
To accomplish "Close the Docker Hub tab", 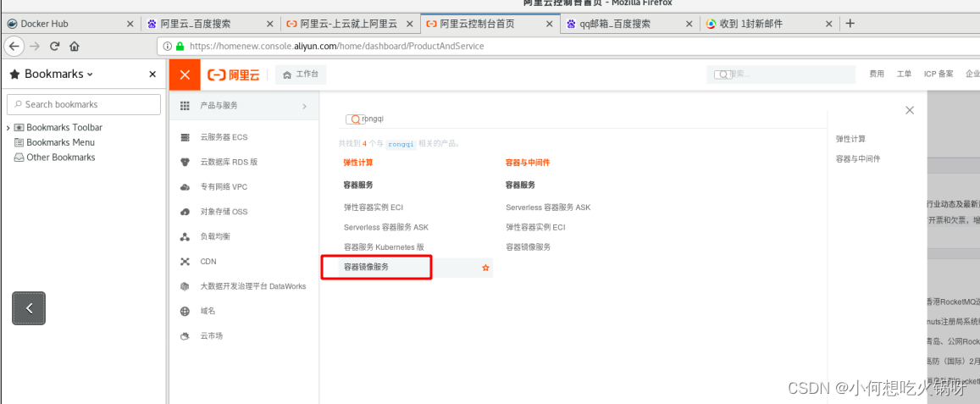I will point(130,24).
